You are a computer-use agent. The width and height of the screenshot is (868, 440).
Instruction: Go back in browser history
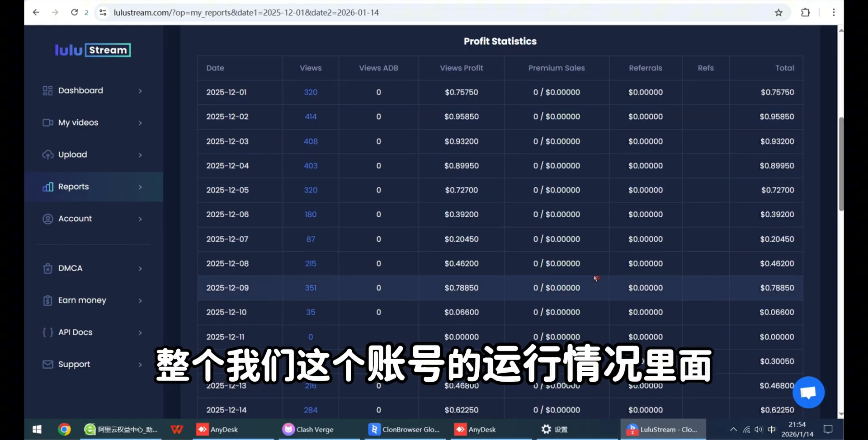coord(36,12)
